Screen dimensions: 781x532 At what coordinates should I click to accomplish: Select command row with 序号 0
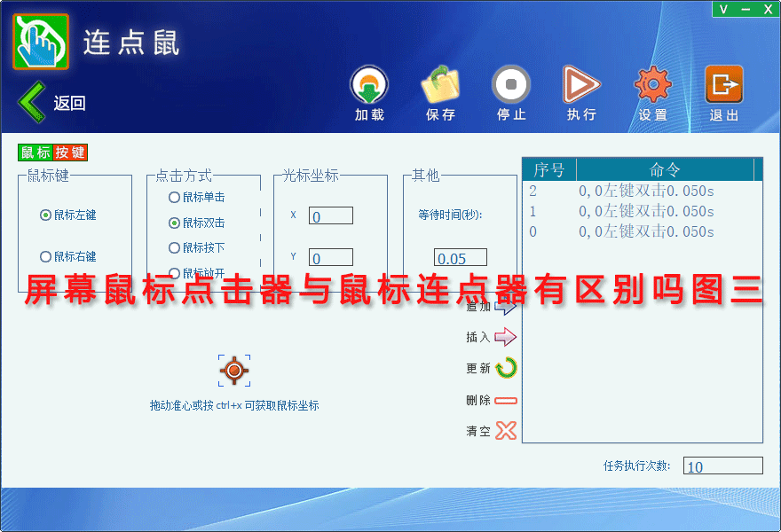click(x=643, y=232)
